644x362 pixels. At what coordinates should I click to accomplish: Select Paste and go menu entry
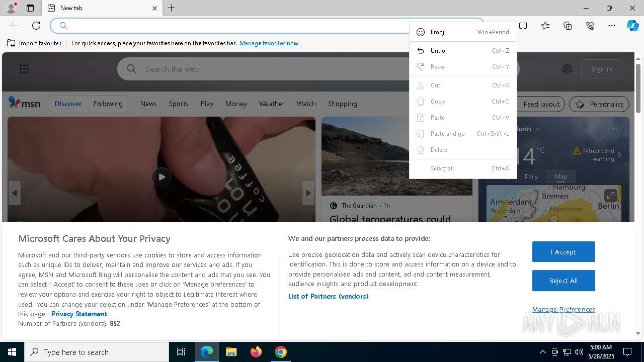[463, 134]
